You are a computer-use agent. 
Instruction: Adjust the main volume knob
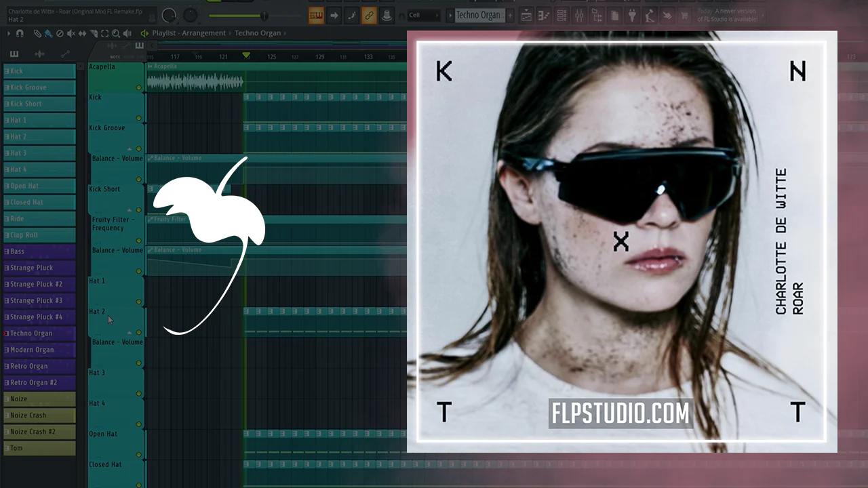[x=170, y=15]
